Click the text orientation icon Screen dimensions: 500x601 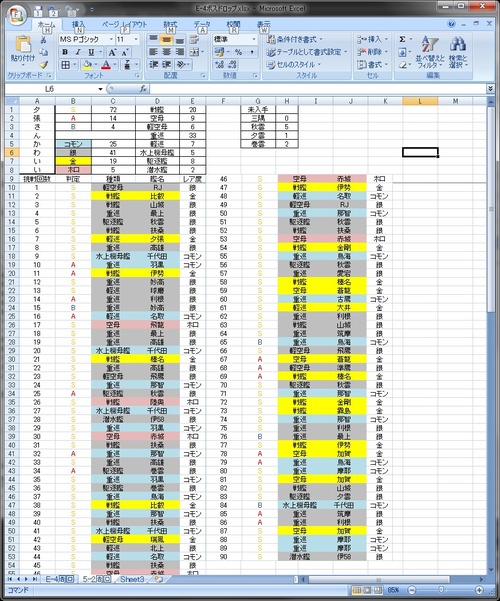pyautogui.click(x=181, y=64)
